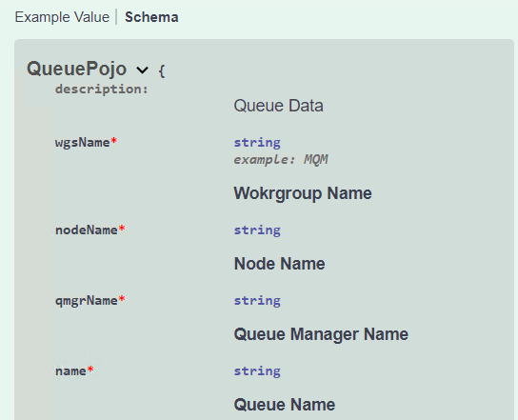Click the string type of wgsName
This screenshot has width=518, height=420.
257,143
